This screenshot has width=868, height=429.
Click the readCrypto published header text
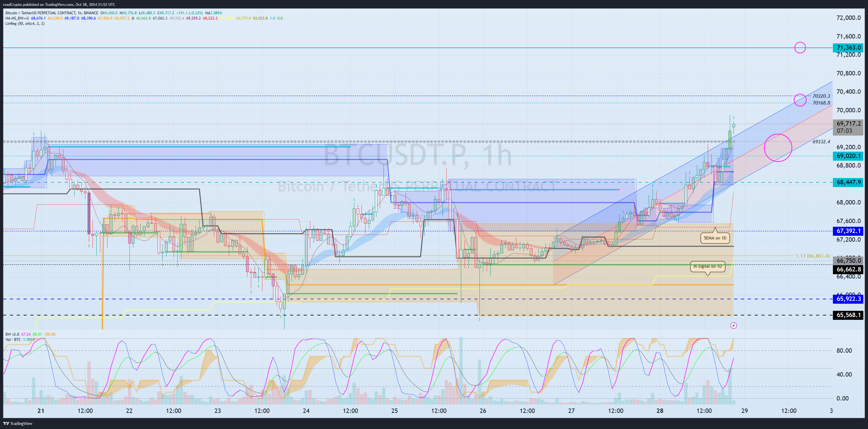[59, 4]
